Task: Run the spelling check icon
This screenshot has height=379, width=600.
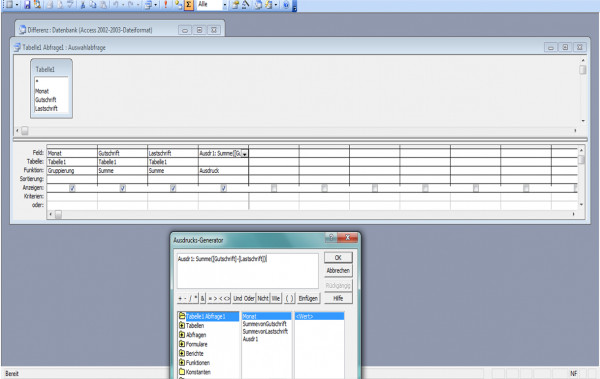Action: [x=70, y=5]
